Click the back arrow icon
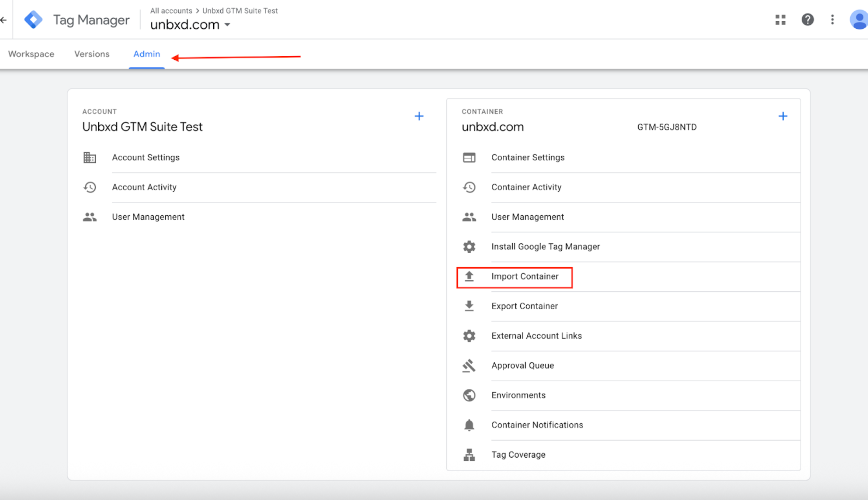This screenshot has height=500, width=868. tap(4, 20)
